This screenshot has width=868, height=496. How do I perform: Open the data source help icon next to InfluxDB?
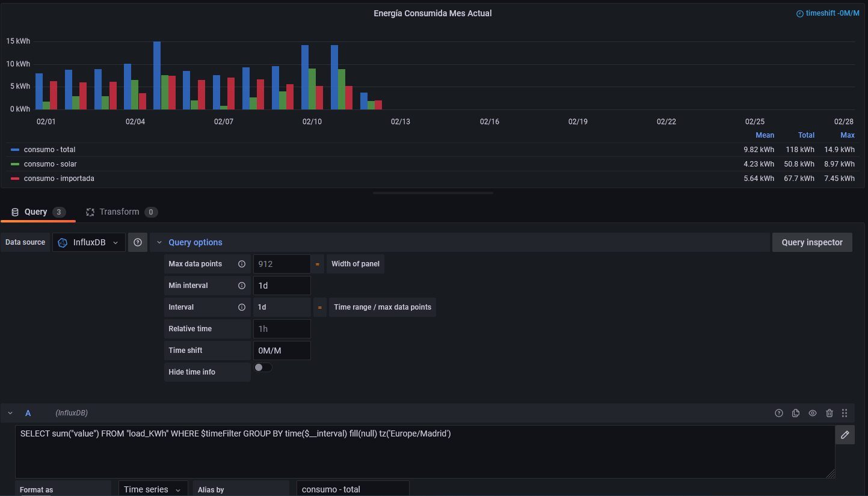(x=138, y=242)
